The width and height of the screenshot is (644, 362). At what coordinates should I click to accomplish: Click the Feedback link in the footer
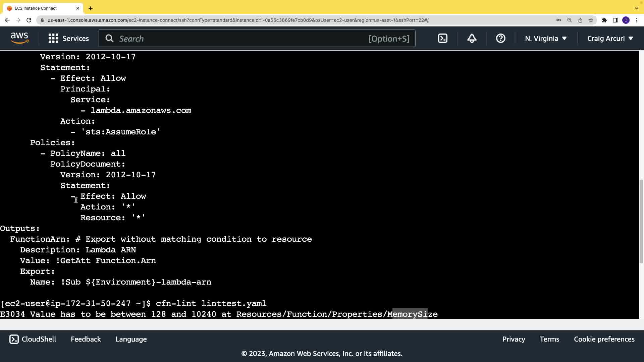pyautogui.click(x=86, y=339)
